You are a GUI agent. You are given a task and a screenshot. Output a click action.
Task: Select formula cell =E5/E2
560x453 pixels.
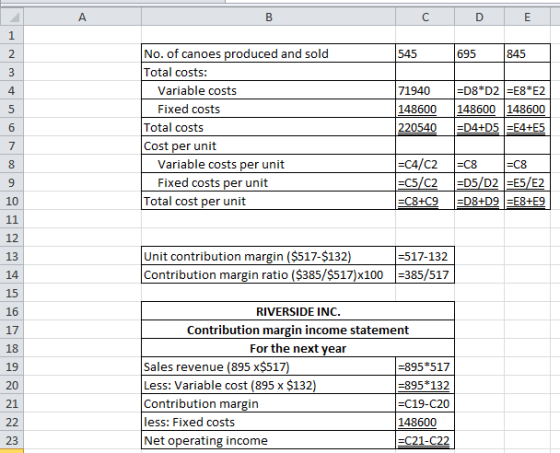point(527,182)
